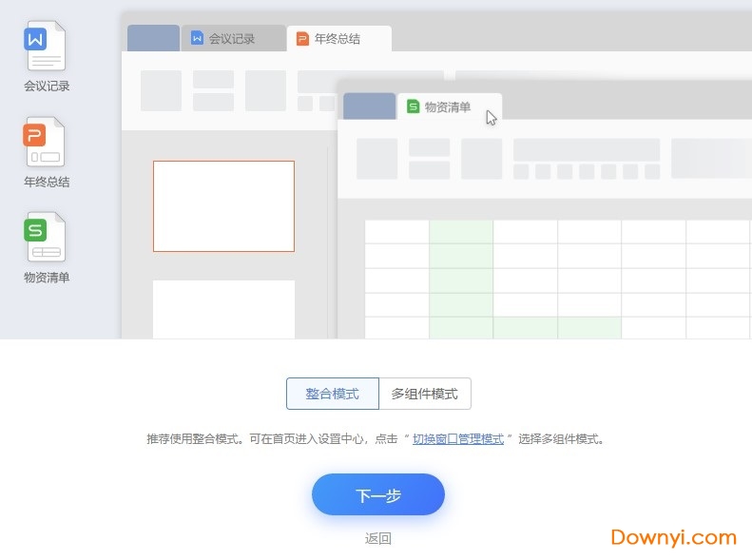Click 返回 to go back
Viewport: 752px width, 560px height.
[377, 538]
